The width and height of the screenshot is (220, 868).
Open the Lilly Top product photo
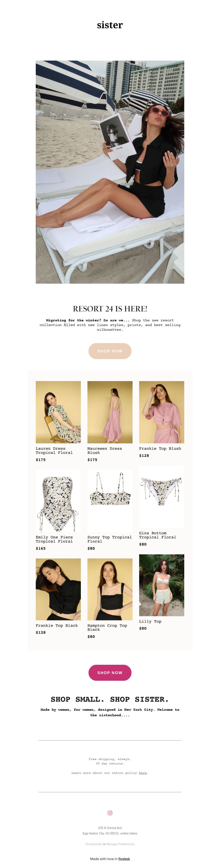tap(162, 585)
